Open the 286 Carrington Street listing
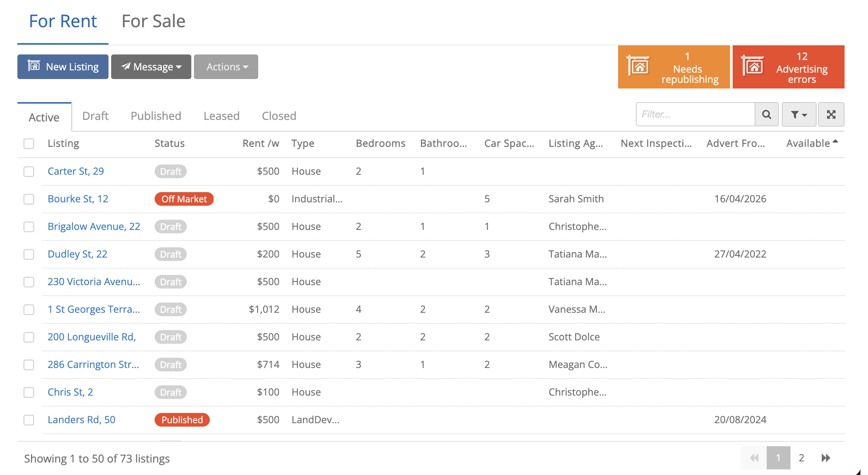The image size is (868, 475). (93, 365)
